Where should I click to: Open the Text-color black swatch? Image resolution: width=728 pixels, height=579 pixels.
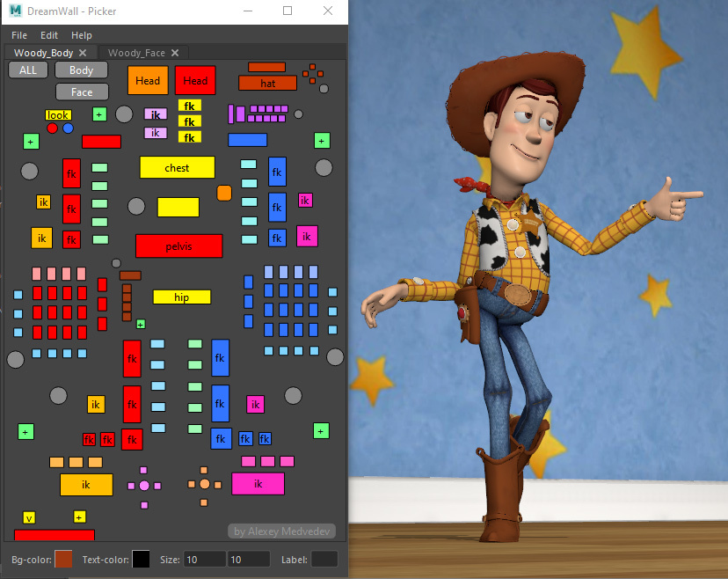click(141, 559)
